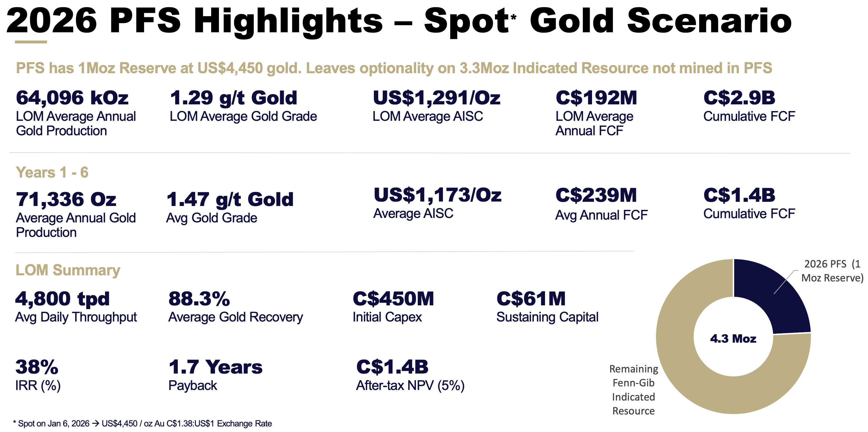
Task: Select the C$239M Avg Annual FCF value
Action: [596, 195]
